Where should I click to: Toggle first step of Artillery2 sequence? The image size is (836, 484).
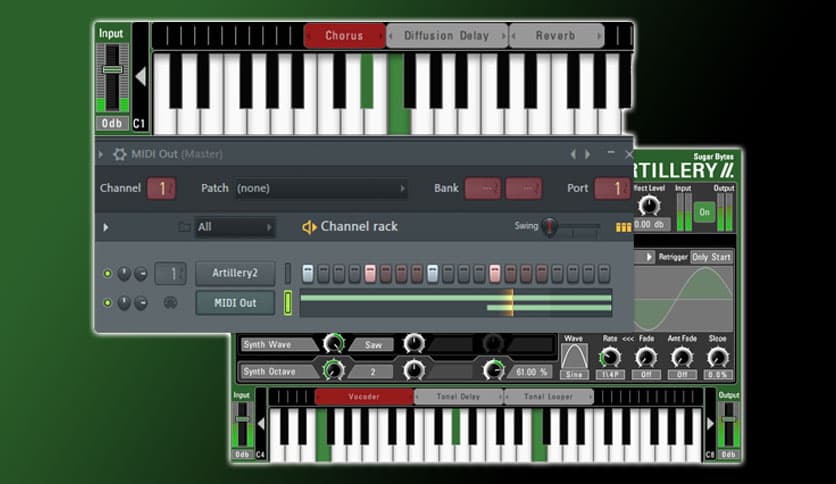click(x=308, y=273)
